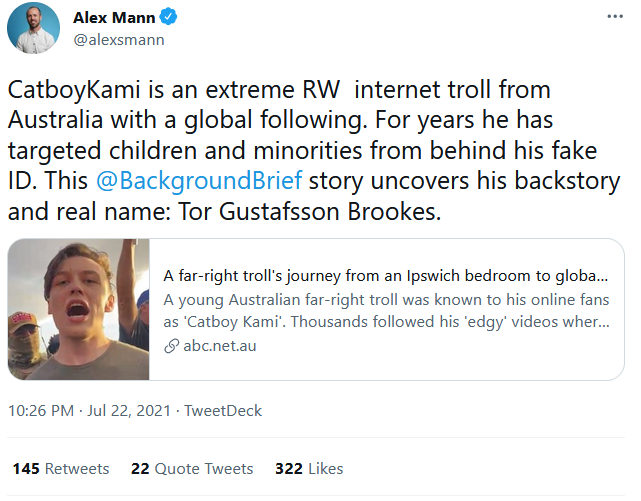Open the tweet's three-dot more menu
This screenshot has height=501, width=641.
pos(613,18)
